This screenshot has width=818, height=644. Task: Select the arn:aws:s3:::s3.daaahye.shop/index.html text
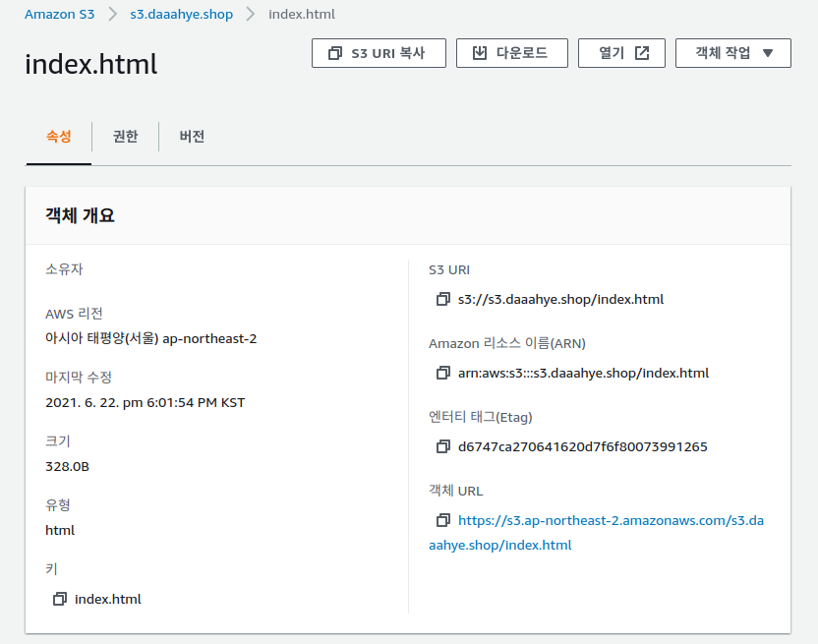(x=583, y=374)
